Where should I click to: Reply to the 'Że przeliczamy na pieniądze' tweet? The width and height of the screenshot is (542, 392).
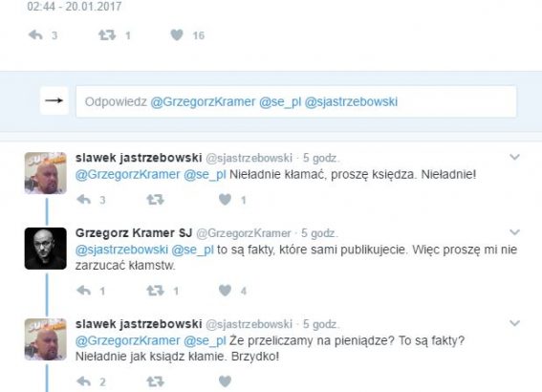tap(84, 381)
